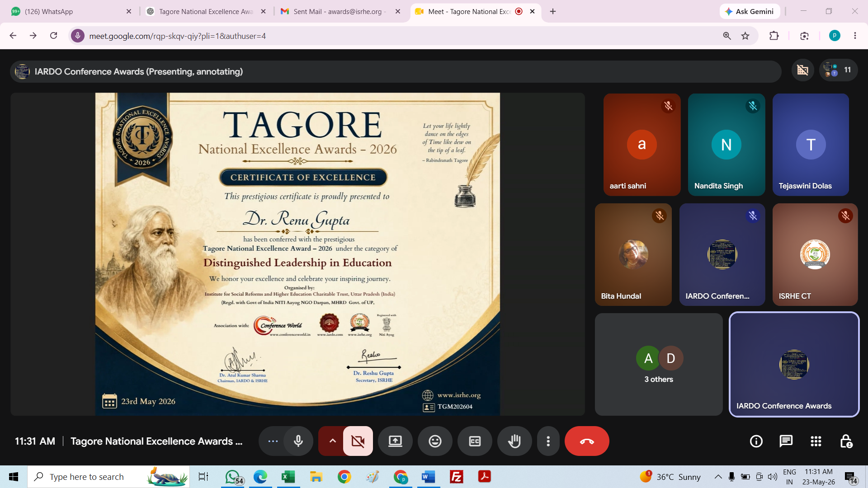
Task: Open WhatsApp from the taskbar
Action: point(233,477)
